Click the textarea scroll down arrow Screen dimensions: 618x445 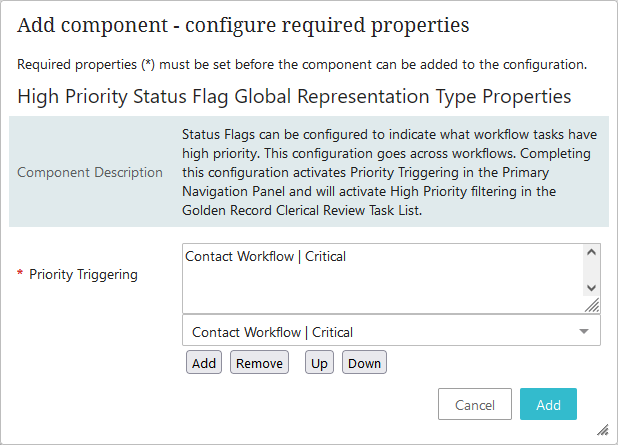592,287
